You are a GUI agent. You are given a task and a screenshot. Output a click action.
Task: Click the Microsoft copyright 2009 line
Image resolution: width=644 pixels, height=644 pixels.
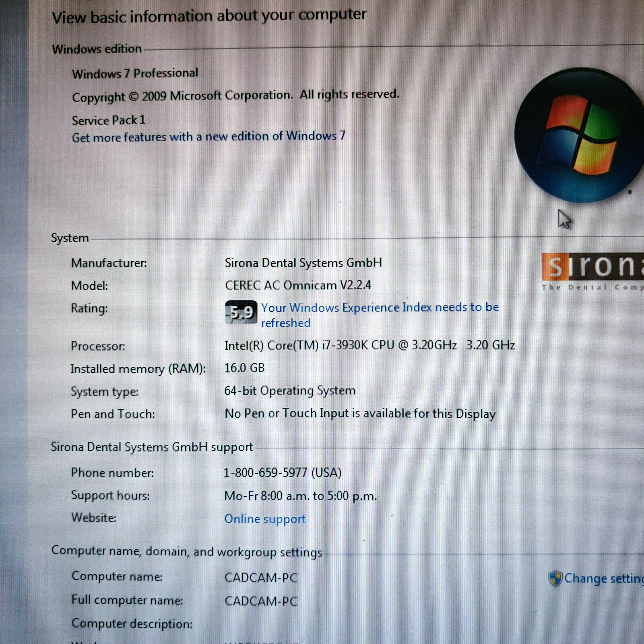point(236,96)
